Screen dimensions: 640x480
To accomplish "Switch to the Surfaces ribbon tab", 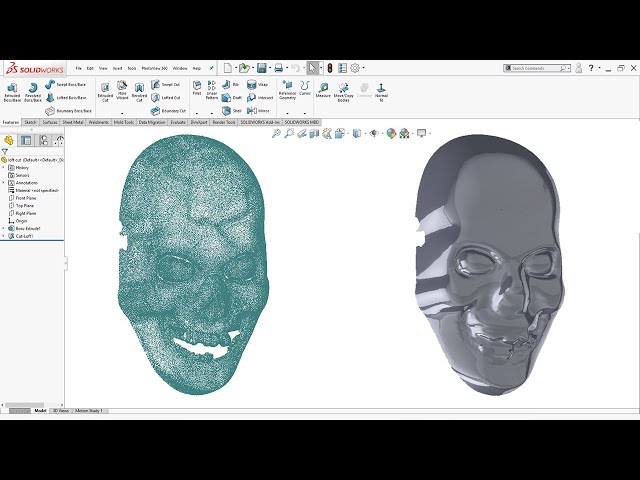I will click(50, 122).
